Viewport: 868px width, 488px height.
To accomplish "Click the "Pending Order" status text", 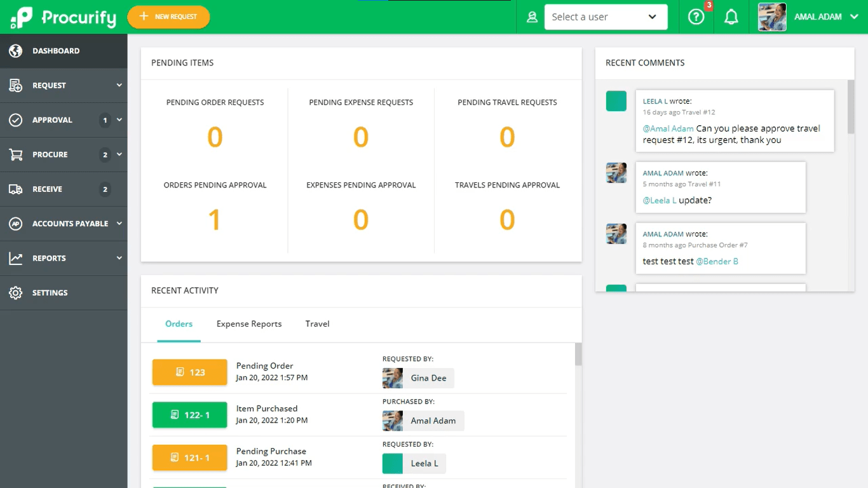I will (x=264, y=366).
